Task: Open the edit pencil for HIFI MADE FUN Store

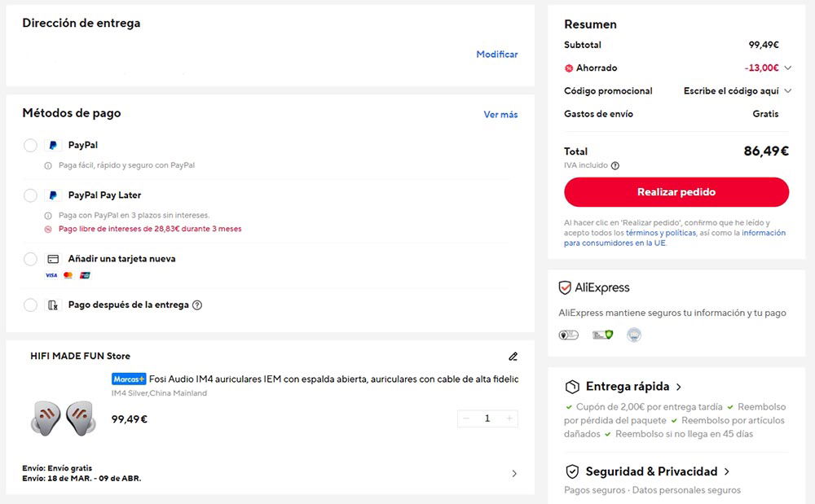Action: click(x=513, y=357)
